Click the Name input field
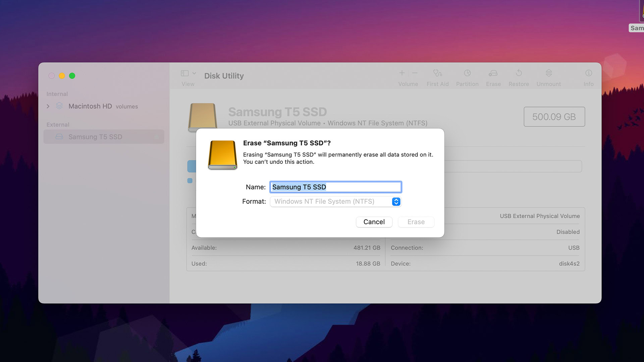Image resolution: width=644 pixels, height=362 pixels. tap(335, 186)
